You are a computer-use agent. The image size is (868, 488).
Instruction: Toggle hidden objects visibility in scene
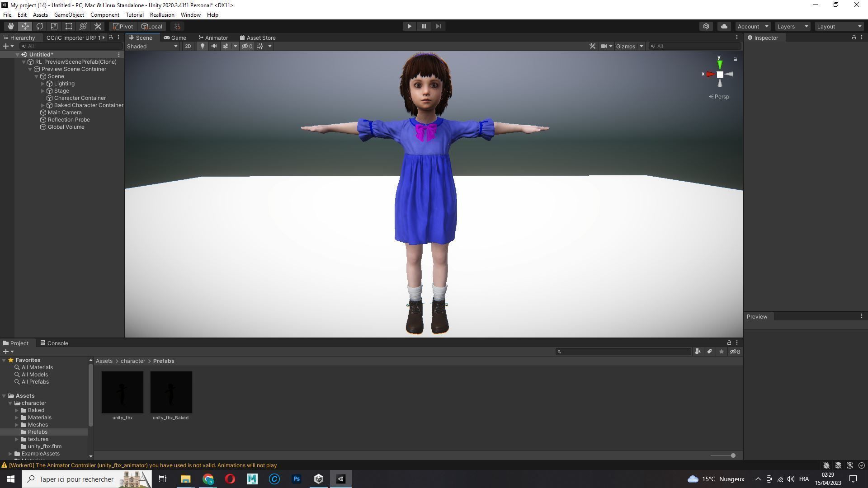(x=247, y=46)
